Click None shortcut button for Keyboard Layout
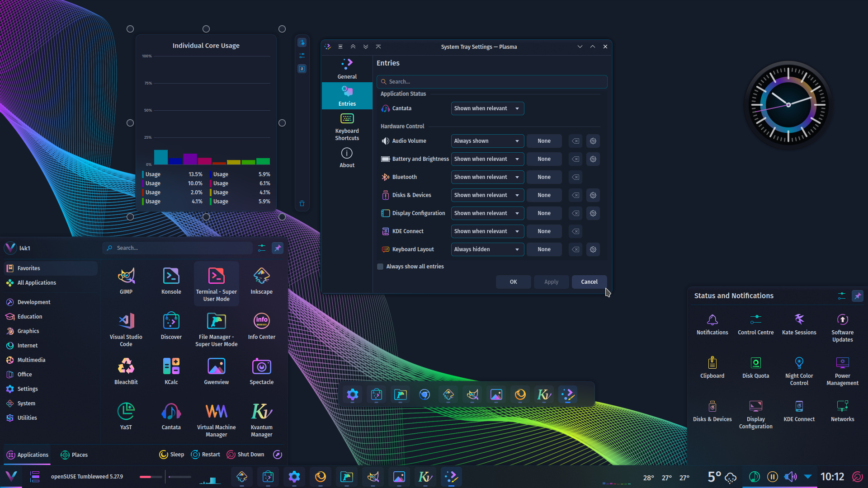 pos(544,249)
